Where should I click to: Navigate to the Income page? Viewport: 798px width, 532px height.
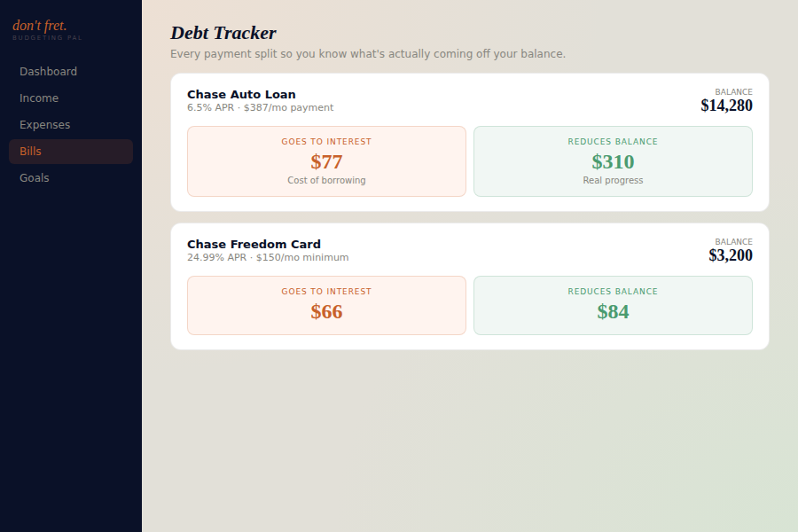(x=39, y=98)
